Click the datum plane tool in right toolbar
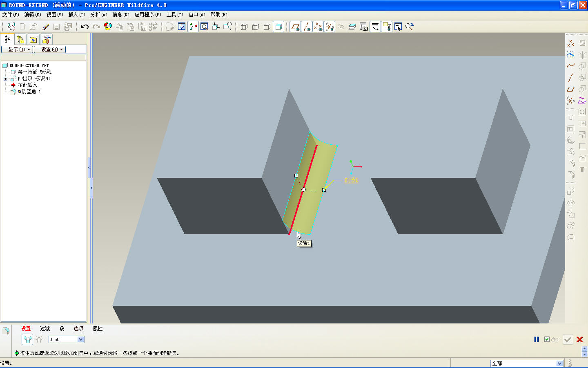The width and height of the screenshot is (588, 368). pyautogui.click(x=571, y=89)
